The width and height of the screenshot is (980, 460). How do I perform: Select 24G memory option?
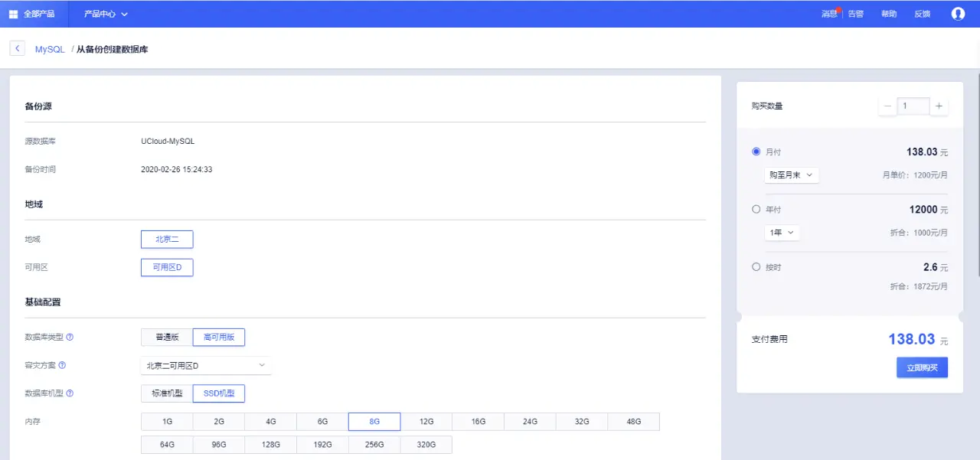click(530, 422)
